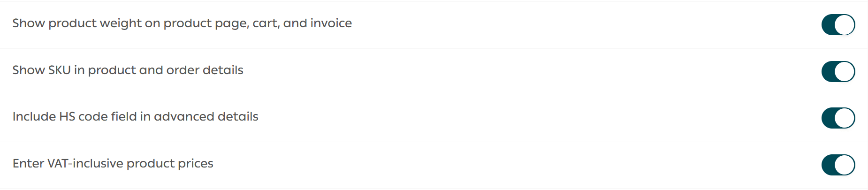
Task: Switch off VAT-inclusive product prices
Action: [838, 165]
